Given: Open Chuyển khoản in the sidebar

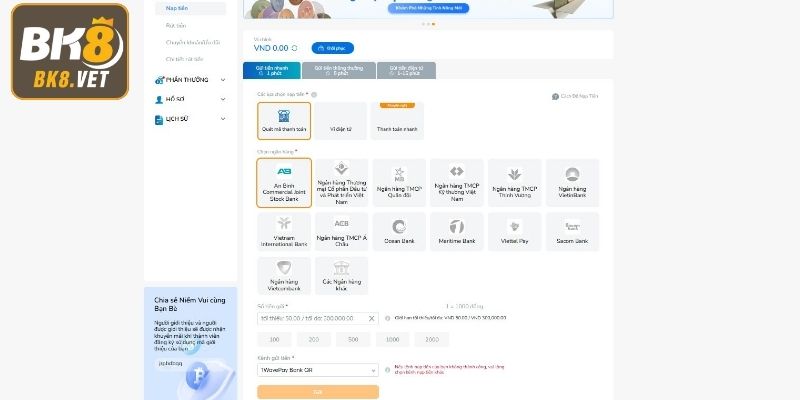Looking at the screenshot, I should [193, 42].
